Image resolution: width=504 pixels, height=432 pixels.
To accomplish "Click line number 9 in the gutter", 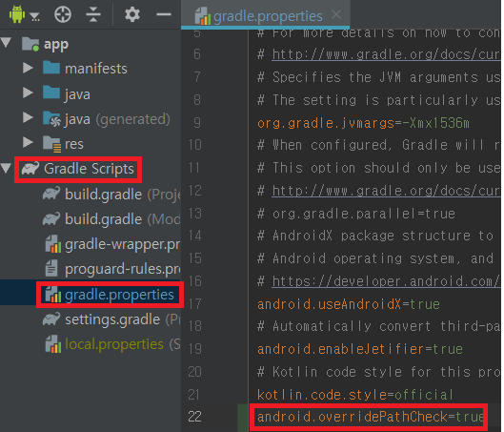I will pos(197,123).
